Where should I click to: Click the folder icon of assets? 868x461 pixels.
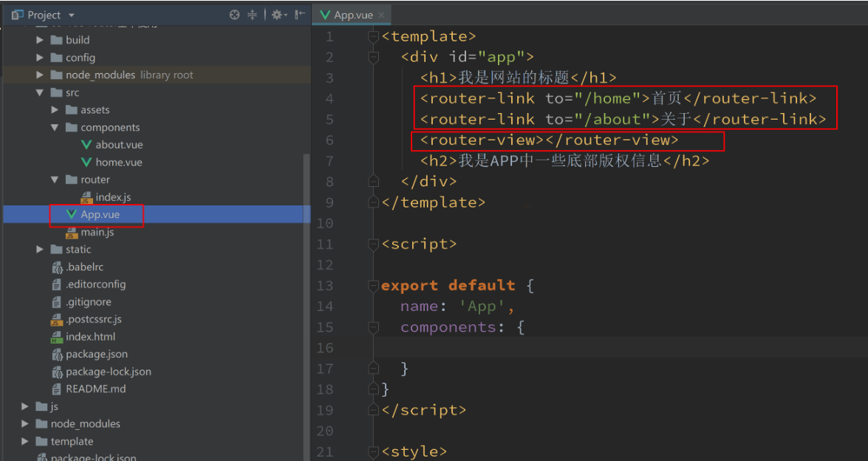(x=71, y=109)
